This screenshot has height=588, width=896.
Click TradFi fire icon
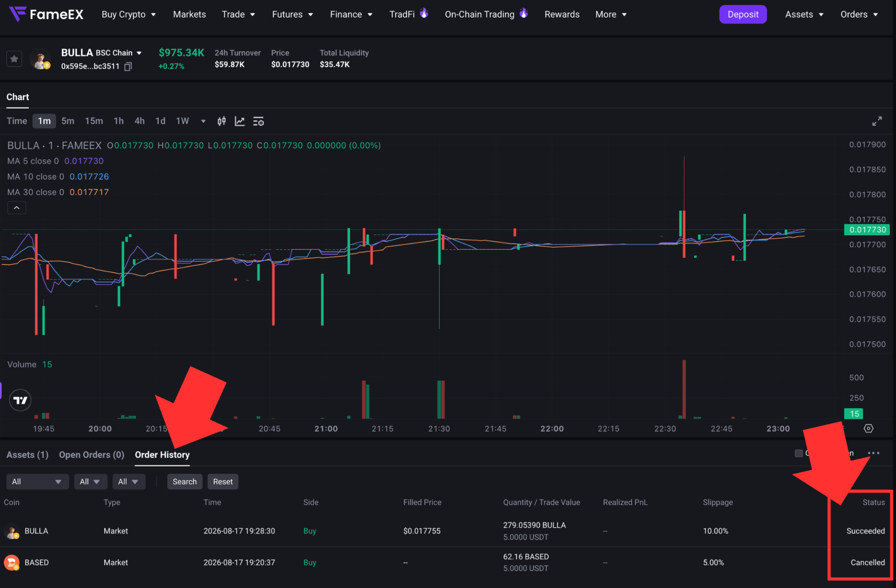(424, 13)
